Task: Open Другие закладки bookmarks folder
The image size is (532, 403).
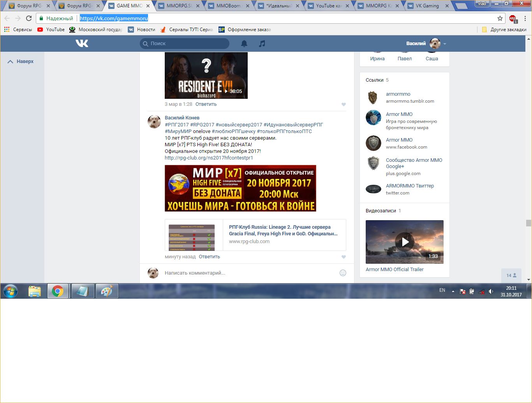Action: [504, 30]
